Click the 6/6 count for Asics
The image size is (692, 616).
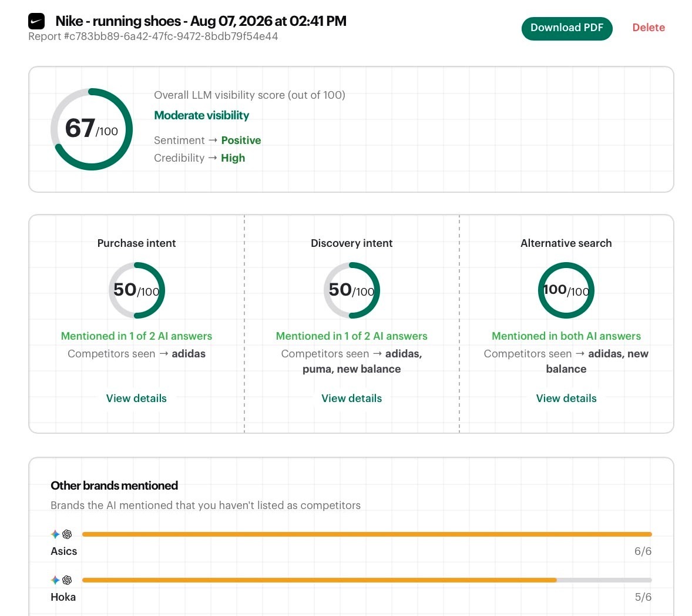click(x=643, y=551)
